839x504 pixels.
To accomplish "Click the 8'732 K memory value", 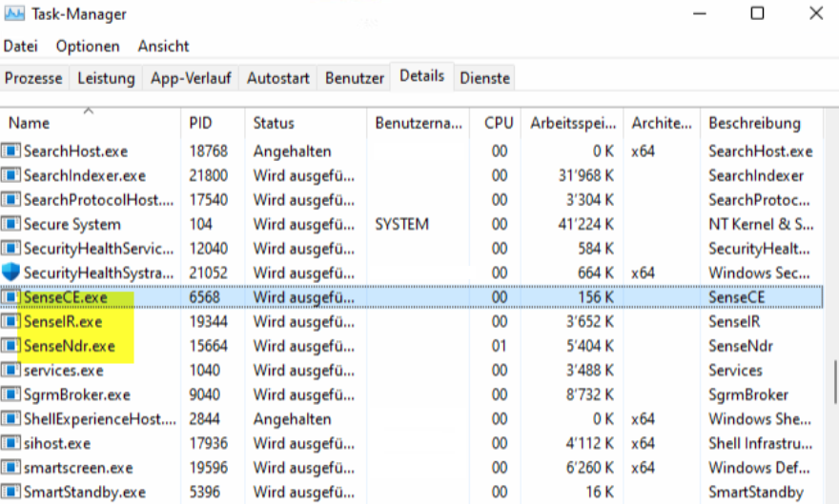I will pyautogui.click(x=589, y=394).
